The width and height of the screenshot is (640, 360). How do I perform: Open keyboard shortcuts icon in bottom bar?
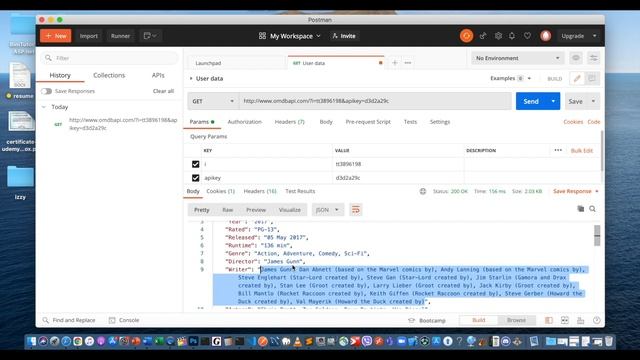tap(580, 320)
